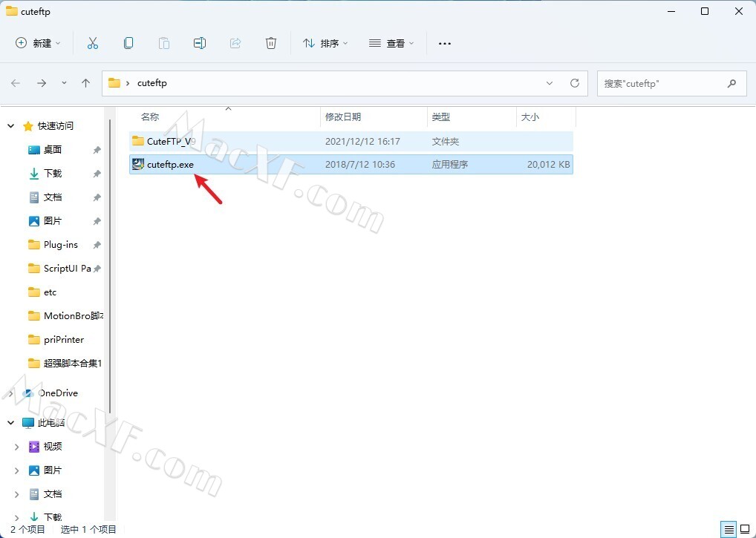Open the MotionBro folder shortcut
This screenshot has width=756, height=538.
click(x=74, y=316)
